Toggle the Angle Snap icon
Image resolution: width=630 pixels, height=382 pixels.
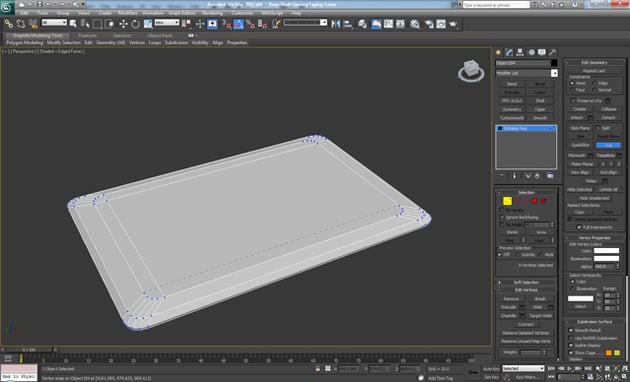(x=239, y=25)
